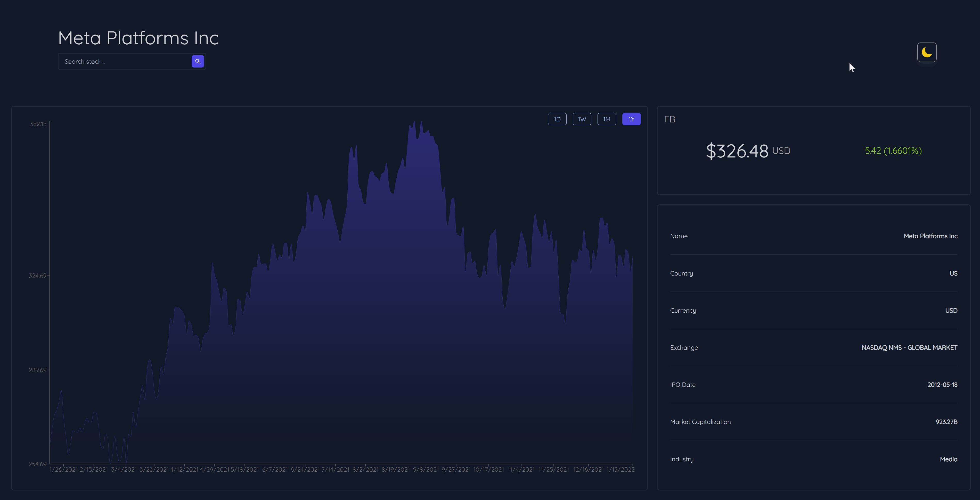
Task: Click the Meta Platforms Inc page title
Action: point(138,38)
